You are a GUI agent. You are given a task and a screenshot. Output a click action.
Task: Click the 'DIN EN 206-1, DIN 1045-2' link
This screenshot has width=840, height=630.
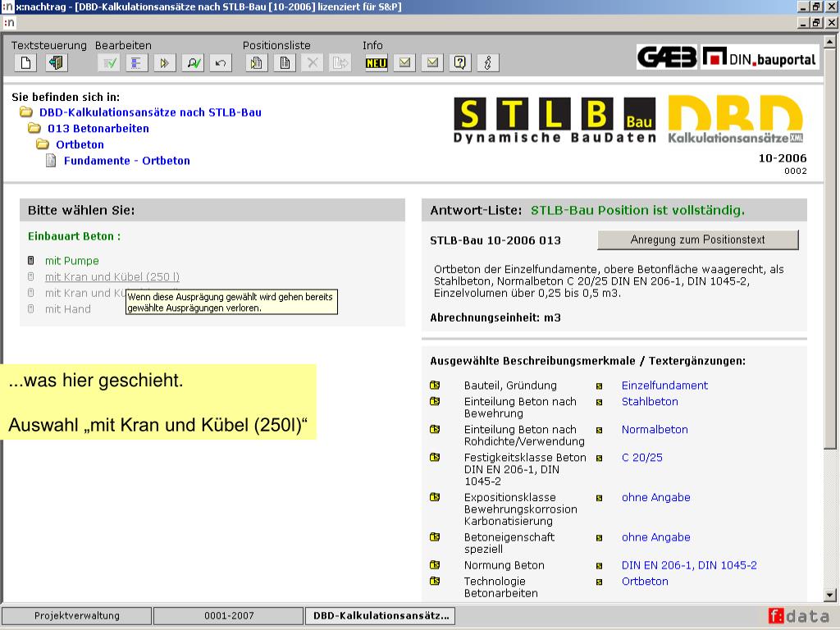(689, 565)
